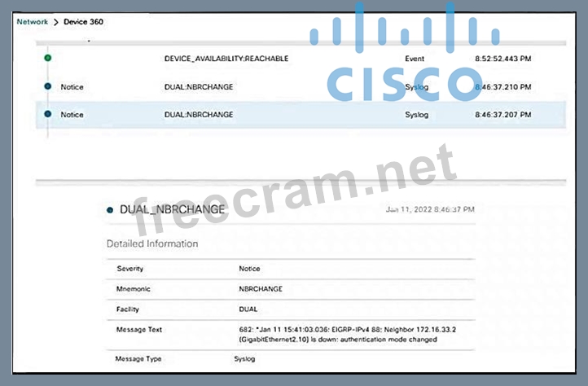Screen dimensions: 588x386
Task: Select the DEVICE_AVAILABILITY:REACHABLE event entry
Action: (226, 59)
